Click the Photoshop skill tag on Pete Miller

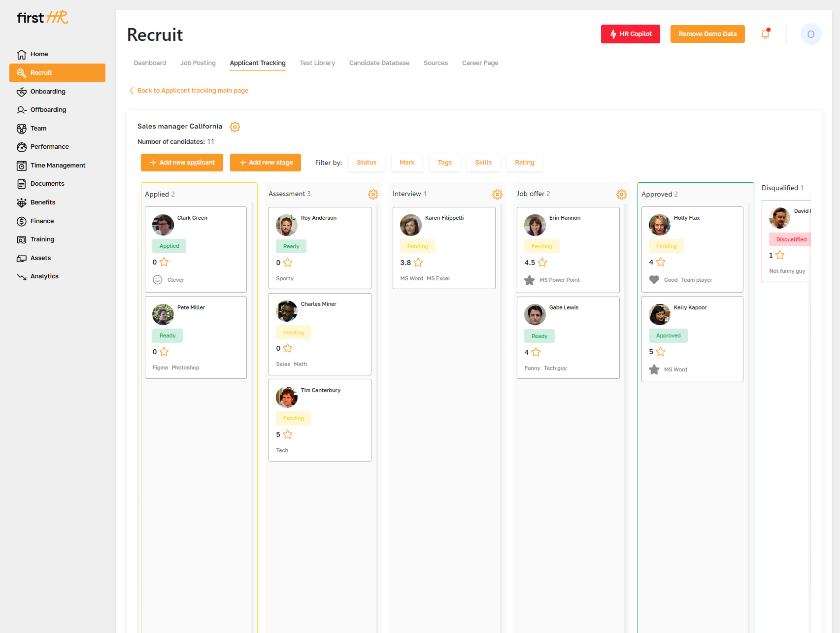pyautogui.click(x=186, y=367)
